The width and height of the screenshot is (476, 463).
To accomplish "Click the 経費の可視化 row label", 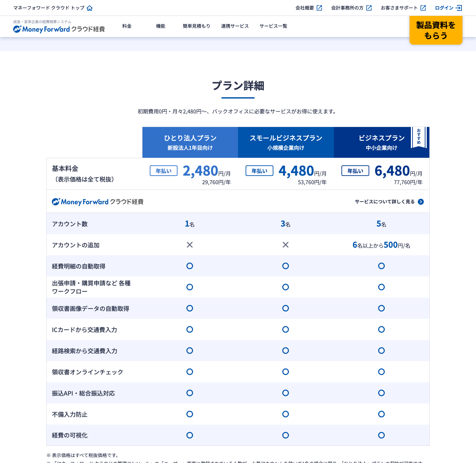I will pyautogui.click(x=70, y=436).
